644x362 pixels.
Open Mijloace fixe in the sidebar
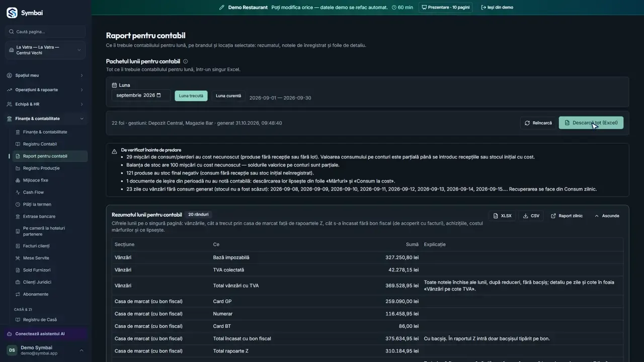(x=35, y=180)
